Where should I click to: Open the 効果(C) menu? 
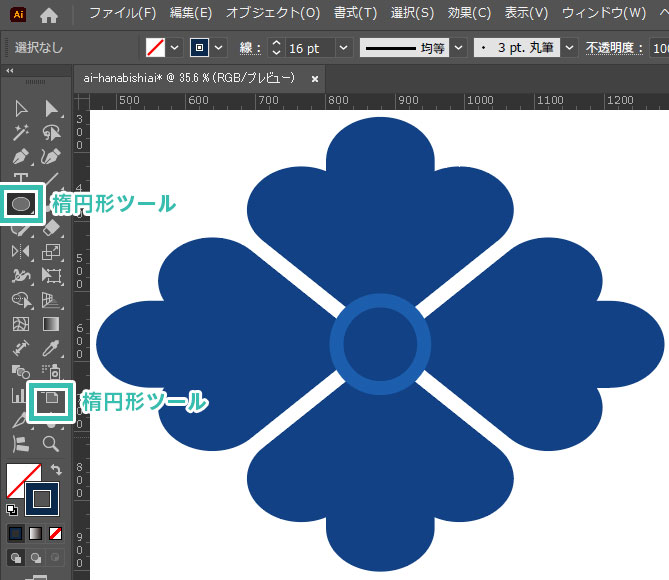pos(469,14)
